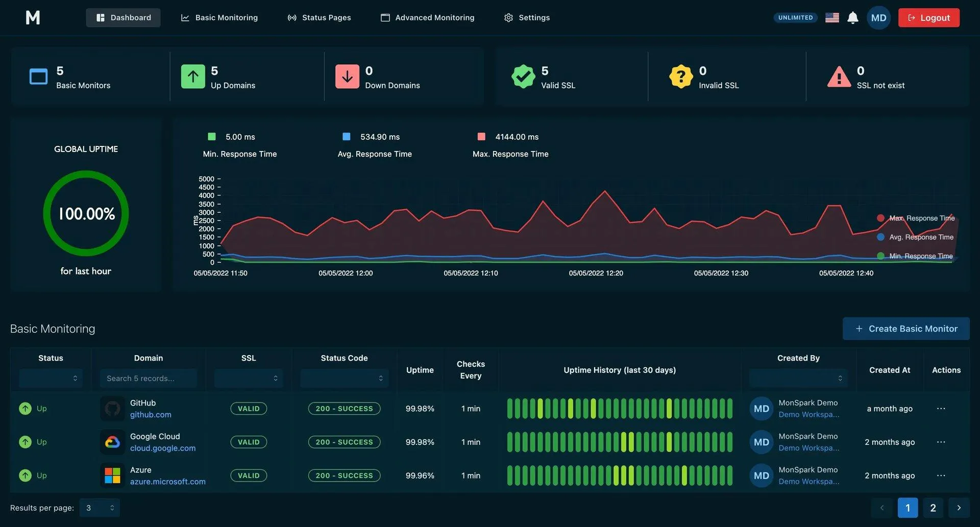Open Advanced Monitoring in navigation

[x=428, y=18]
